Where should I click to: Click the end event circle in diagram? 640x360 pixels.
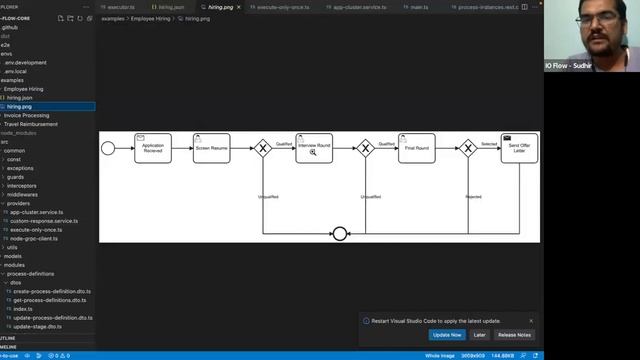click(340, 234)
